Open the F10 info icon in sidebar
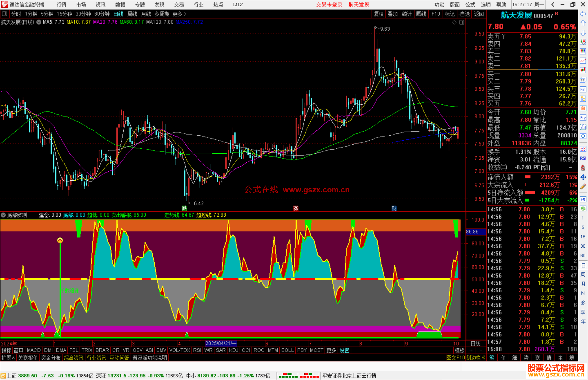 click(583, 89)
